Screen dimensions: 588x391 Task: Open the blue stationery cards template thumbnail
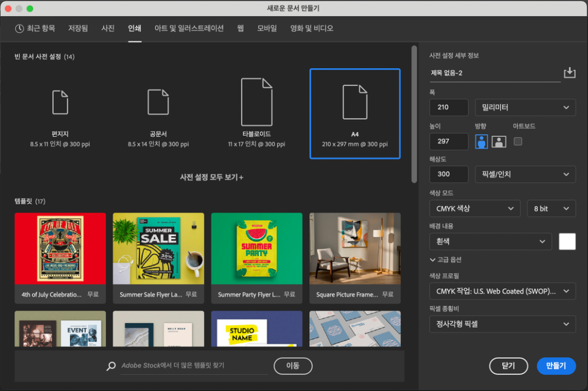[x=355, y=328]
